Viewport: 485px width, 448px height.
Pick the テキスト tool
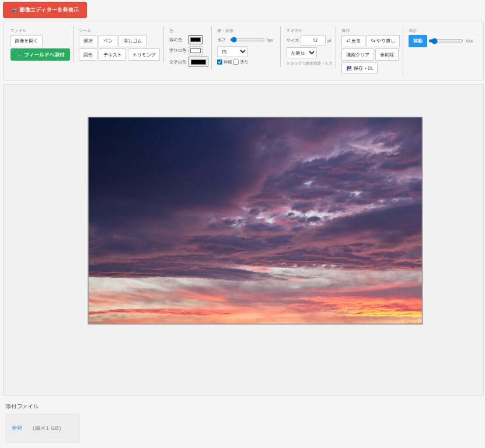click(112, 55)
